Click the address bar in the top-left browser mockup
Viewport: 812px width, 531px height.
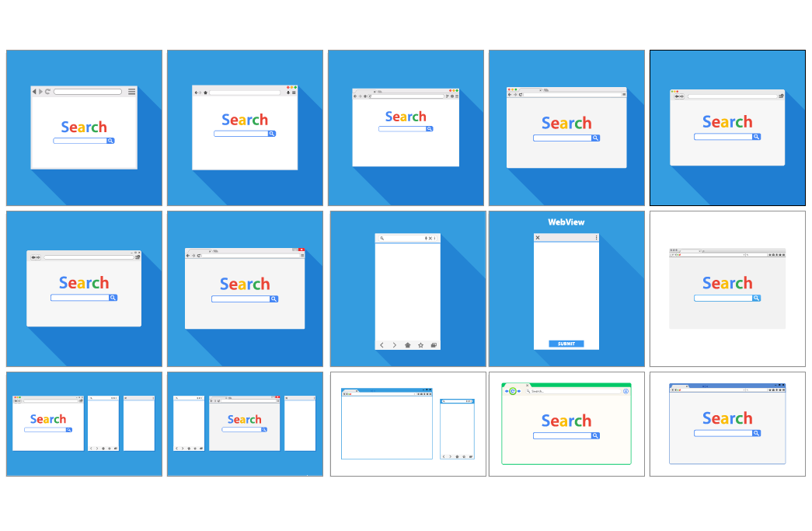pyautogui.click(x=88, y=92)
